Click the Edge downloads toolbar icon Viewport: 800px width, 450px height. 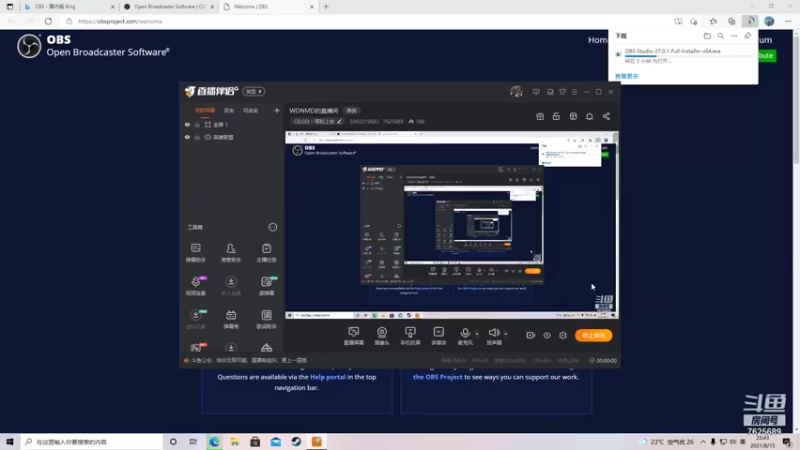[x=751, y=21]
